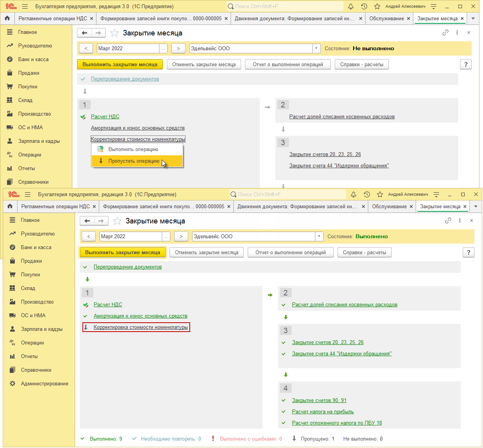This screenshot has height=448, width=483.
Task: Open history icon in upper window
Action: 364,6
